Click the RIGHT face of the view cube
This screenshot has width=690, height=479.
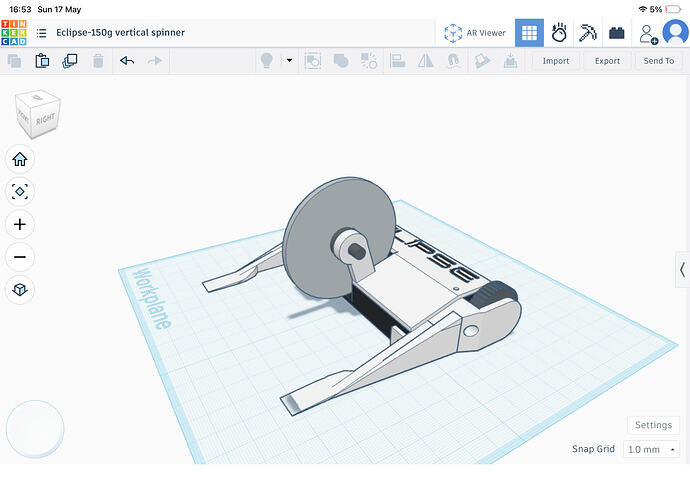tap(46, 118)
